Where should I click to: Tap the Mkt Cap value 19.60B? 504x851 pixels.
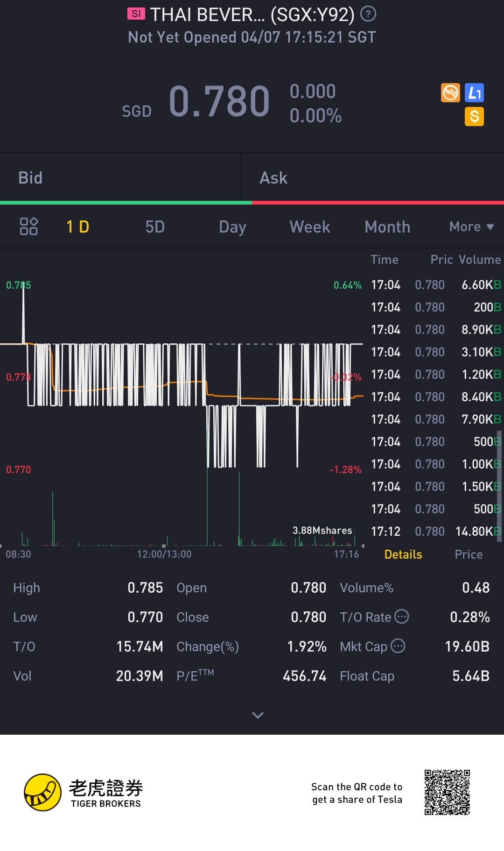pos(467,646)
